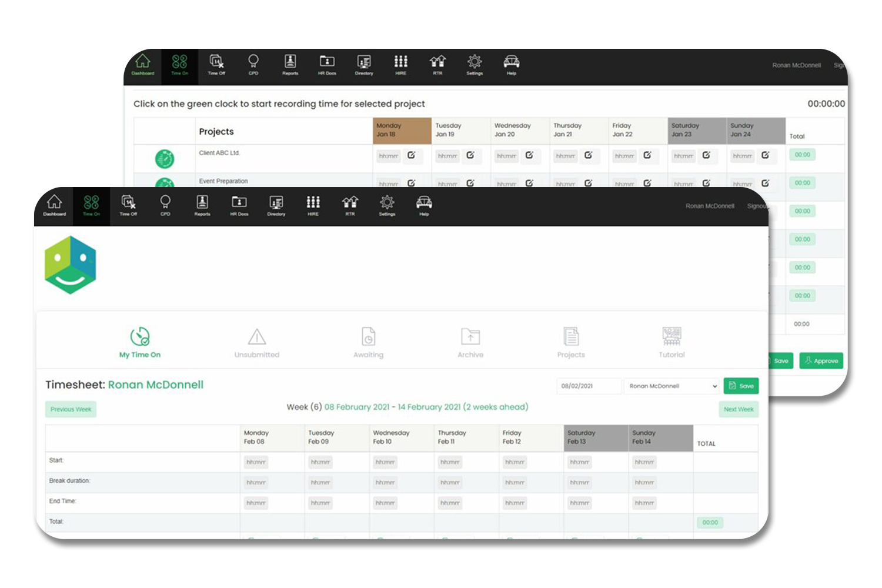Open Time Off in front window navbar
The image size is (882, 588).
128,205
